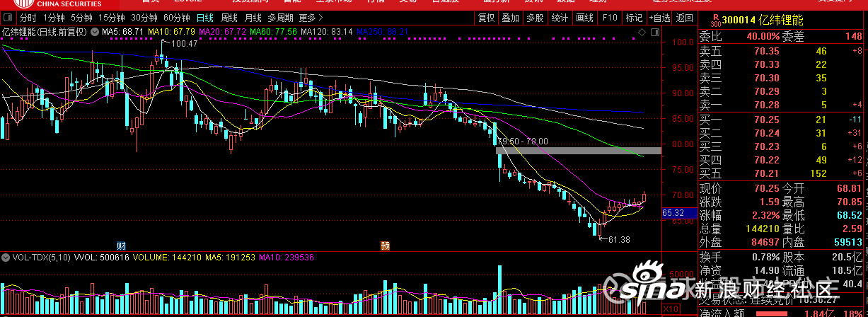Click the 内盘 59513 value

tap(847, 243)
